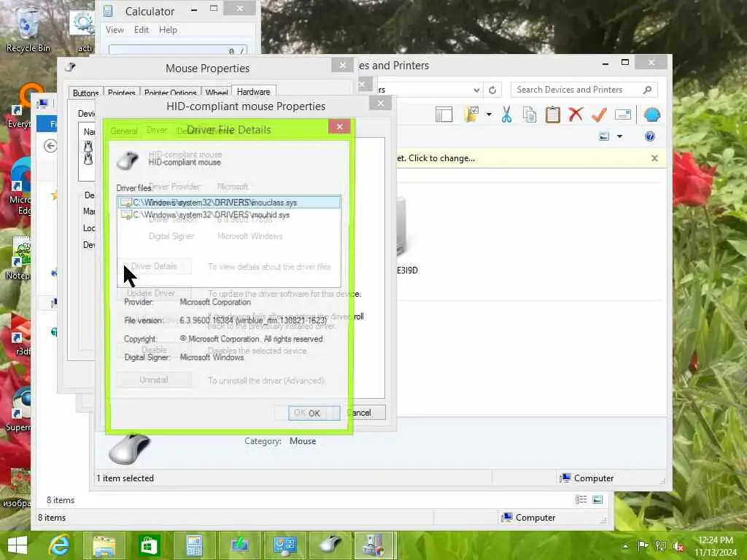
Task: Switch to Pointers tab in Mouse Properties
Action: (122, 93)
